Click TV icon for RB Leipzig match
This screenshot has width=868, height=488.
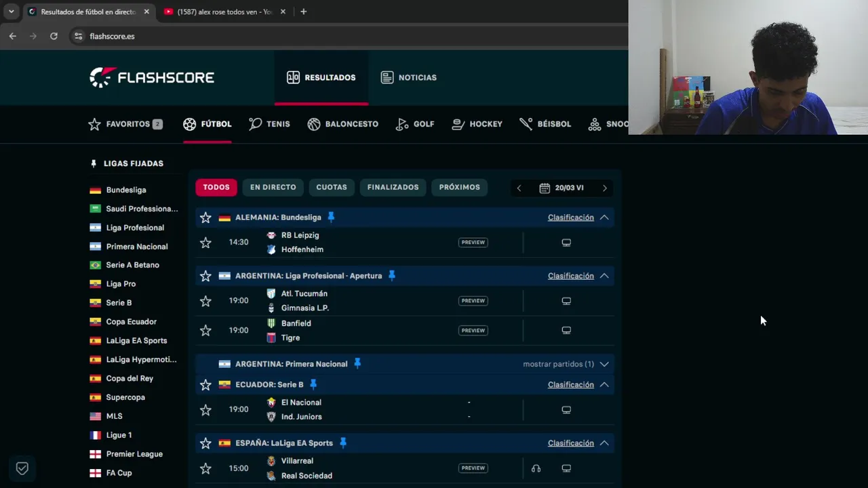(566, 242)
